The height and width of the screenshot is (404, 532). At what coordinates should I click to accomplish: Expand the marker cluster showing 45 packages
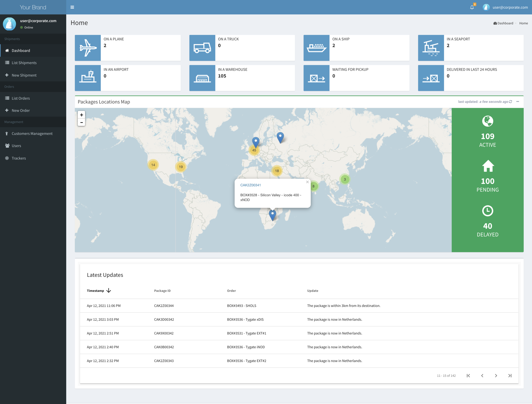(254, 150)
